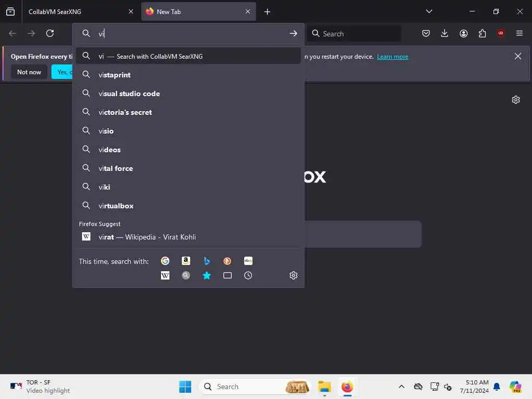This screenshot has width=532, height=399.
Task: Open the notification bell in the tray
Action: [x=497, y=387]
